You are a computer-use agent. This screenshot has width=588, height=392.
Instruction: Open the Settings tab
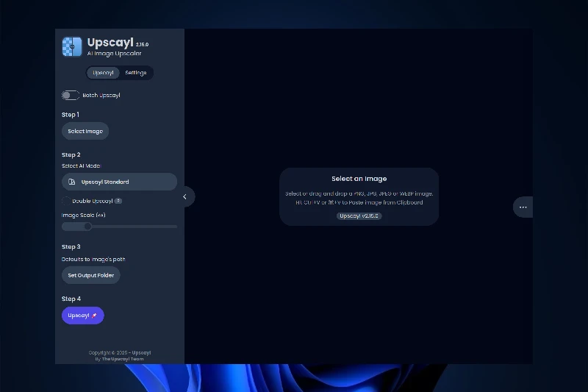[136, 73]
